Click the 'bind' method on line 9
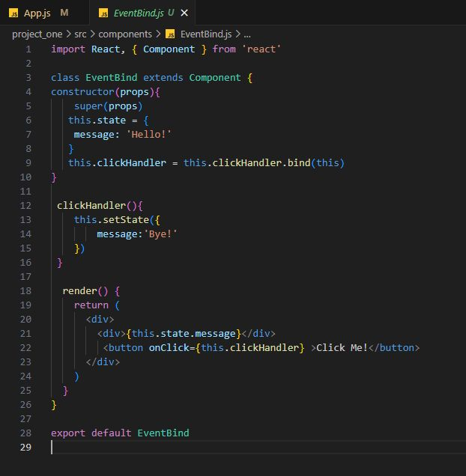Screen dimensions: 466x476 299,162
